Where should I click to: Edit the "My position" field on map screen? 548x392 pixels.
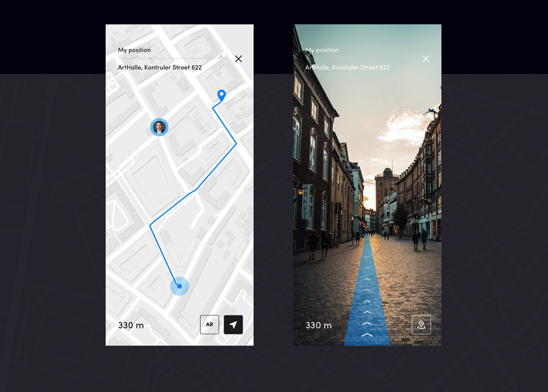click(134, 50)
